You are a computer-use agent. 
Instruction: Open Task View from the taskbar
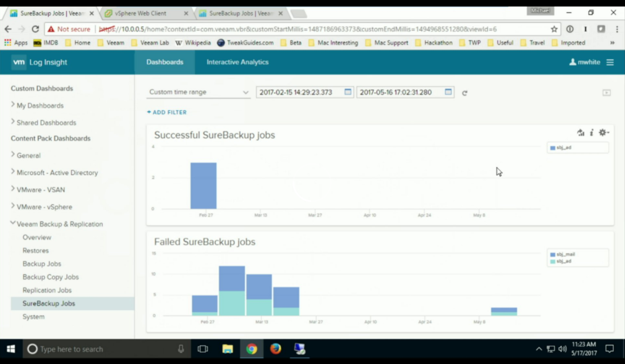[203, 349]
